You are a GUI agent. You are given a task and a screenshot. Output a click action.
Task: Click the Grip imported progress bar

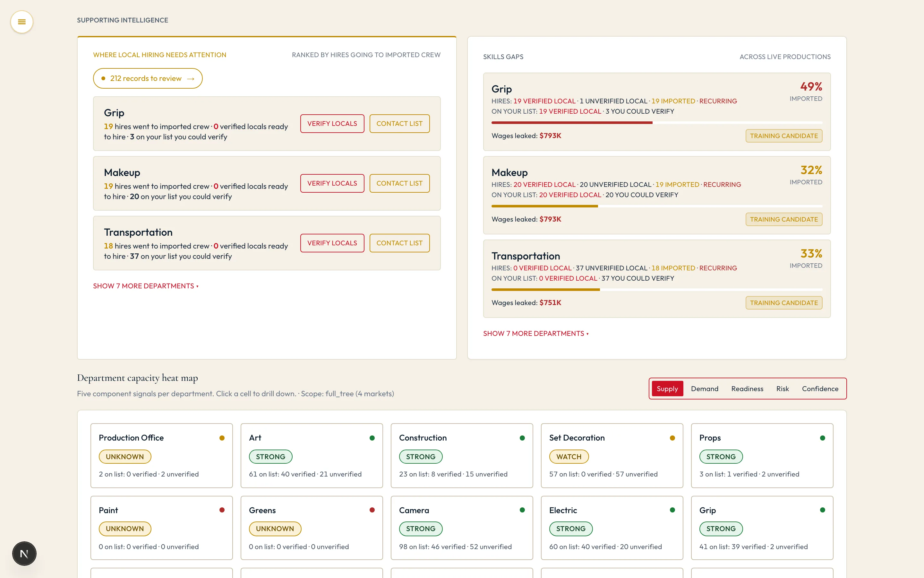(x=657, y=123)
